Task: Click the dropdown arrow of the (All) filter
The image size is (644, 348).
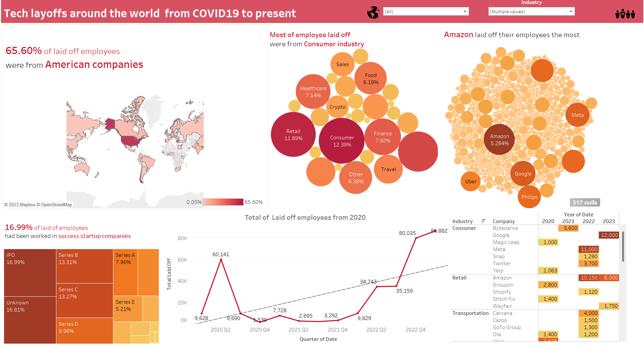Action: click(x=465, y=11)
